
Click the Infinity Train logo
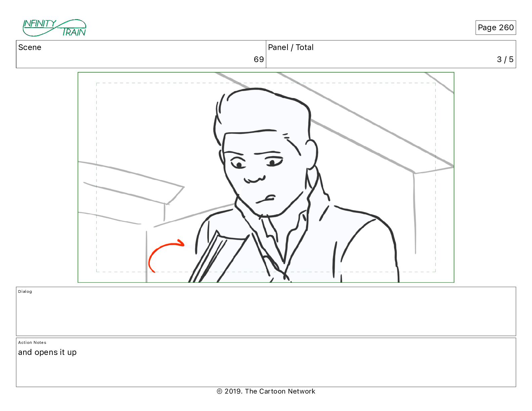coord(54,28)
